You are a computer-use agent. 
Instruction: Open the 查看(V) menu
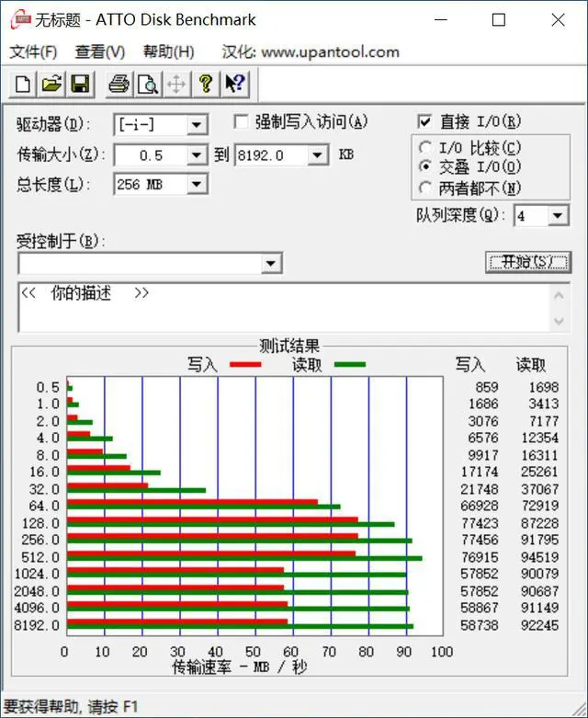(x=100, y=51)
